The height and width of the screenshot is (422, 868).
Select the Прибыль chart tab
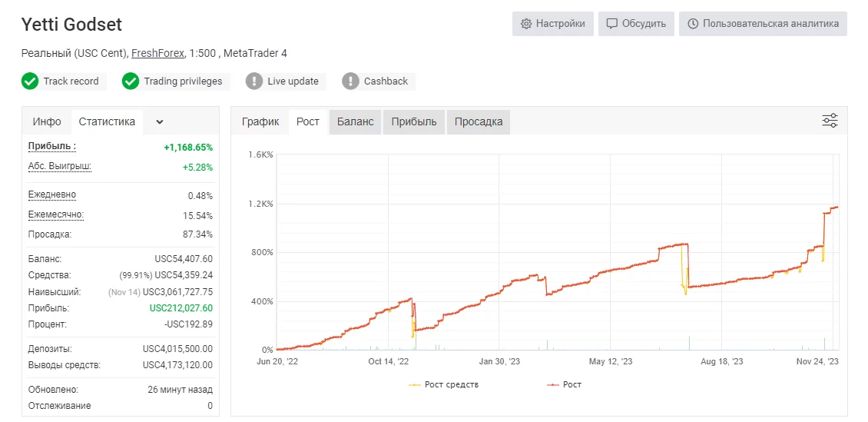point(414,122)
